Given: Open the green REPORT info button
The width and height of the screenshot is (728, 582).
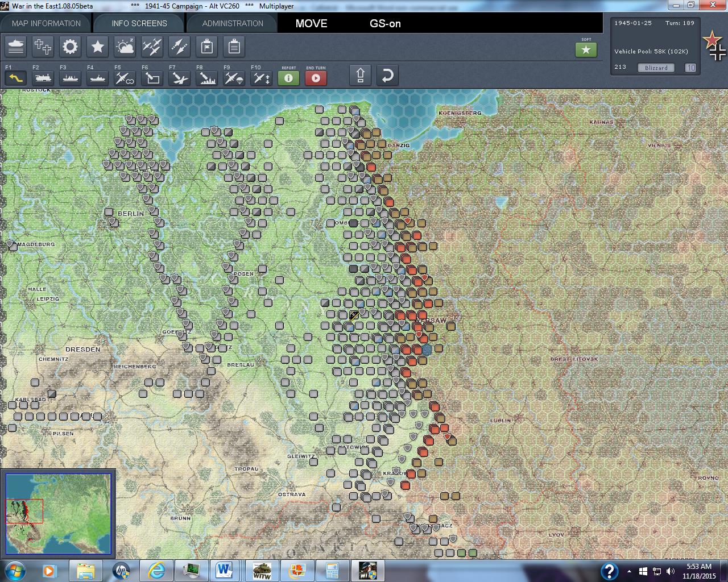Looking at the screenshot, I should tap(288, 77).
